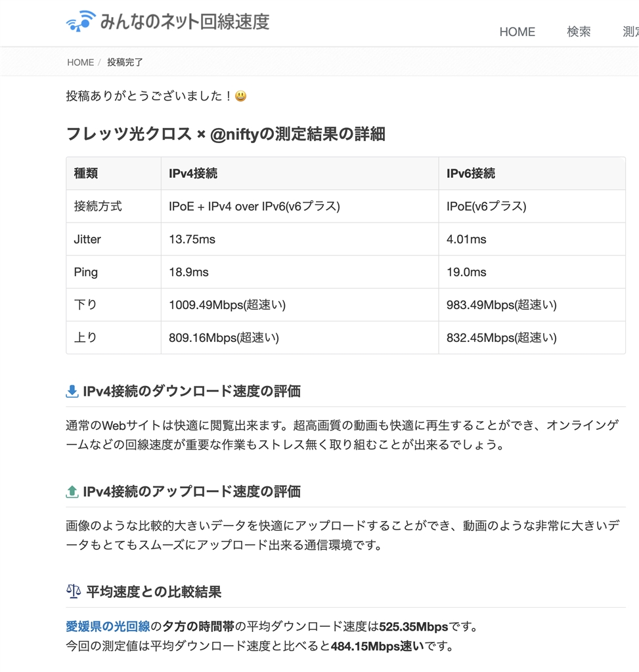Click the IPv6接続 column header
639x672 pixels.
470,173
